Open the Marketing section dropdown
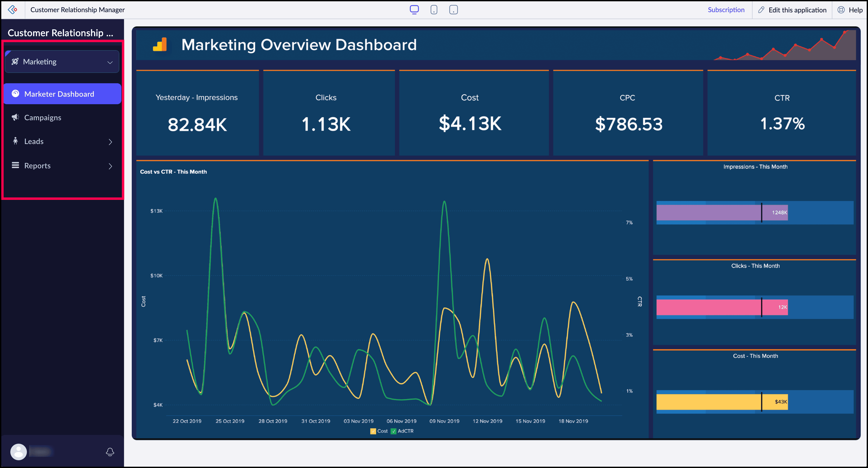The height and width of the screenshot is (468, 868). pos(62,62)
